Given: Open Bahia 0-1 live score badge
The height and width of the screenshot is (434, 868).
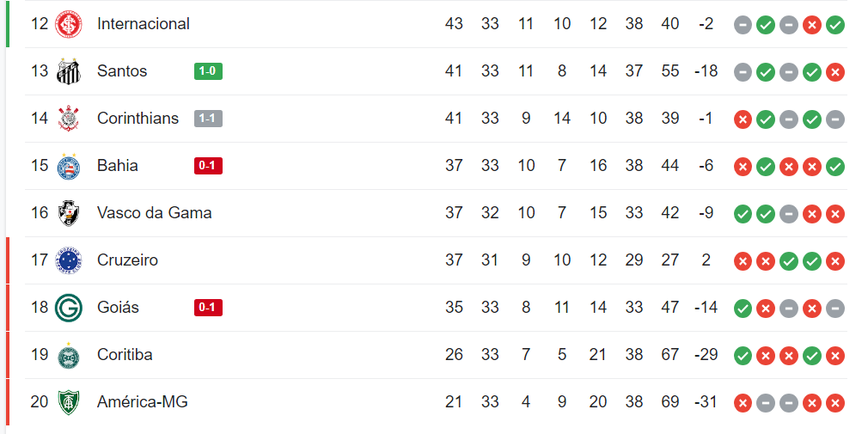Looking at the screenshot, I should point(208,166).
